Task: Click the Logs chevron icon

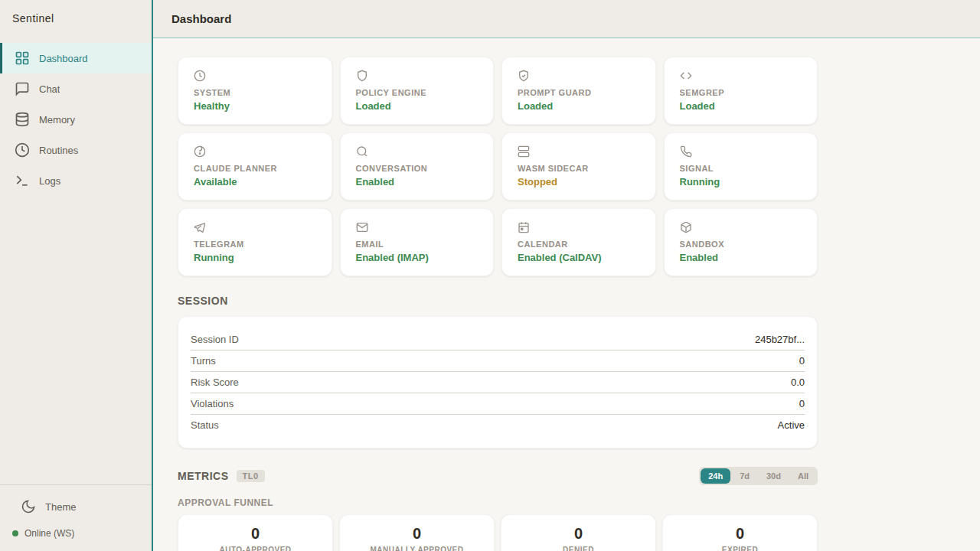Action: pos(22,181)
